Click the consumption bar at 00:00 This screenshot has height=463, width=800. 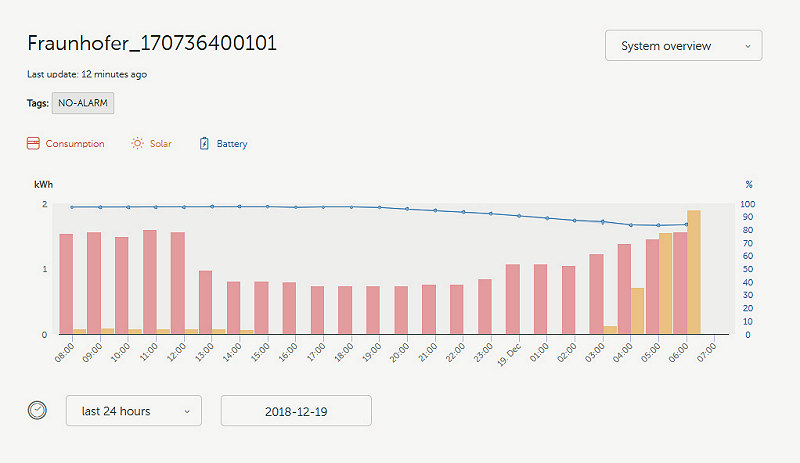coord(513,299)
